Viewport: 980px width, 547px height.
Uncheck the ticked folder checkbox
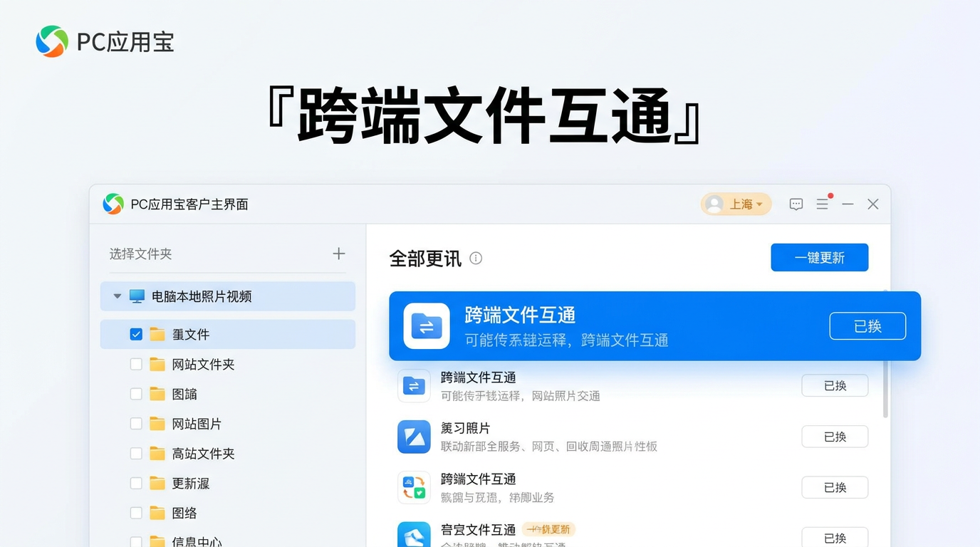point(136,334)
